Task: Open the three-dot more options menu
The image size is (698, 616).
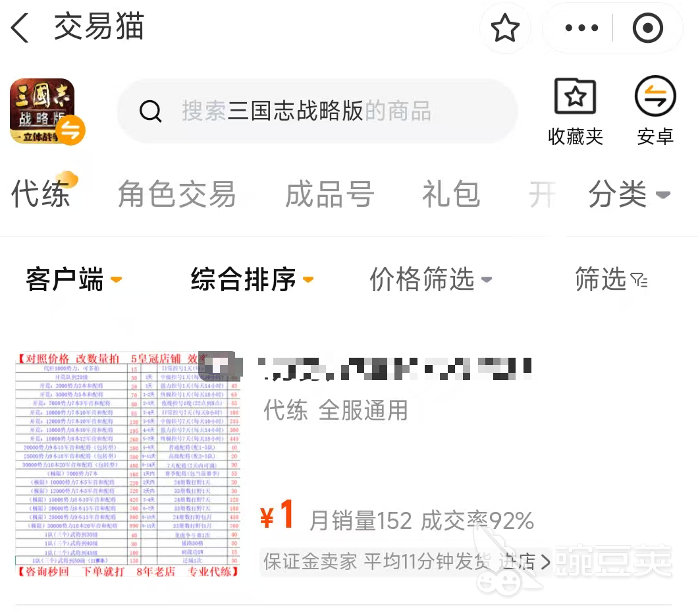Action: 581,28
